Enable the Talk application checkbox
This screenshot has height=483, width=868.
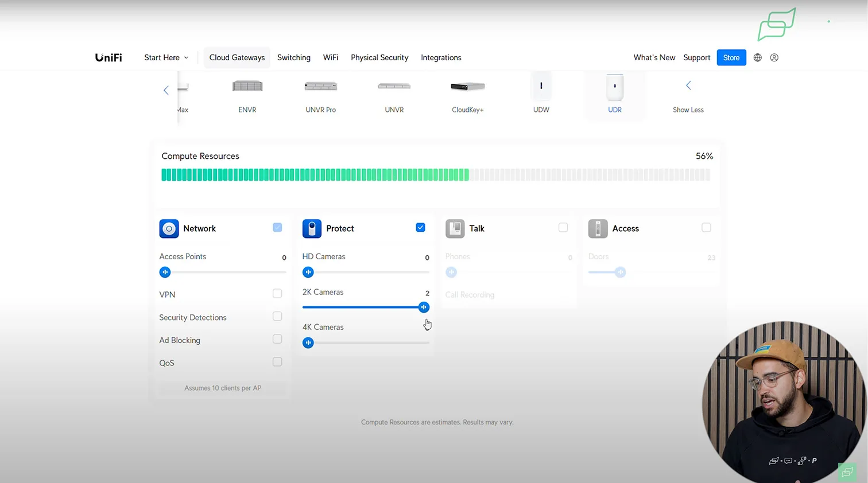(563, 228)
